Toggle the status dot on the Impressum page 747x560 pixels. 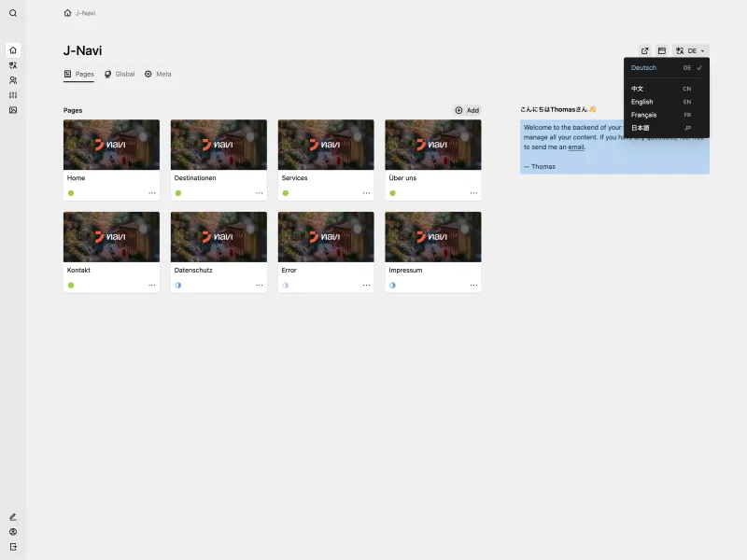(392, 286)
